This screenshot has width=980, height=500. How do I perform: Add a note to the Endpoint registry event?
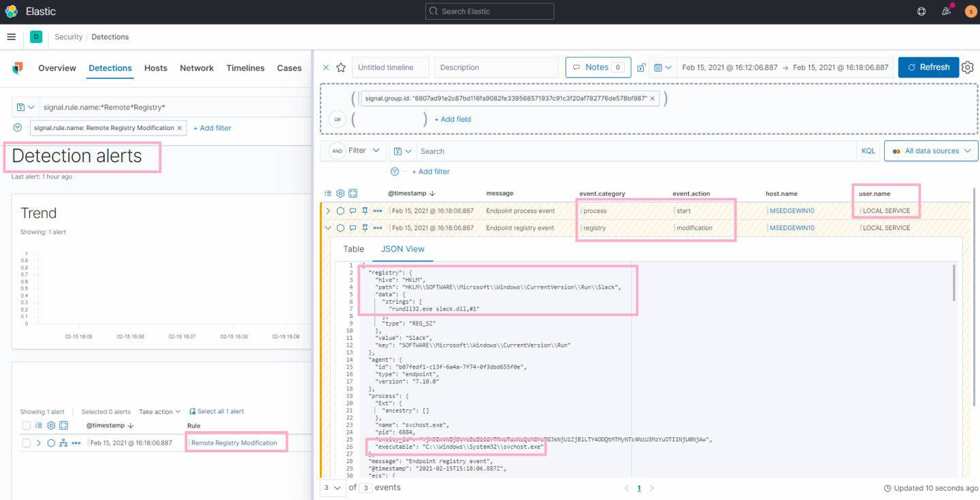click(353, 228)
